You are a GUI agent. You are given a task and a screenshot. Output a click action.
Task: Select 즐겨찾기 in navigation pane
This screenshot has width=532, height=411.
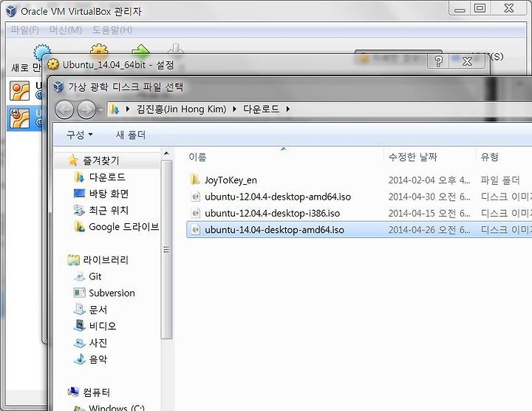101,160
